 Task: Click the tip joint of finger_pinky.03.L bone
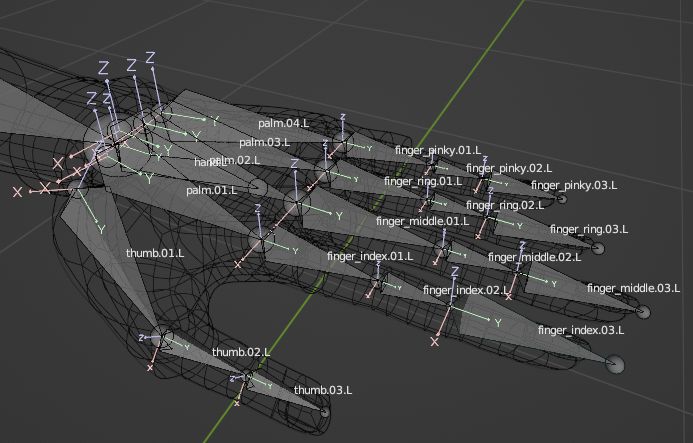[562, 199]
